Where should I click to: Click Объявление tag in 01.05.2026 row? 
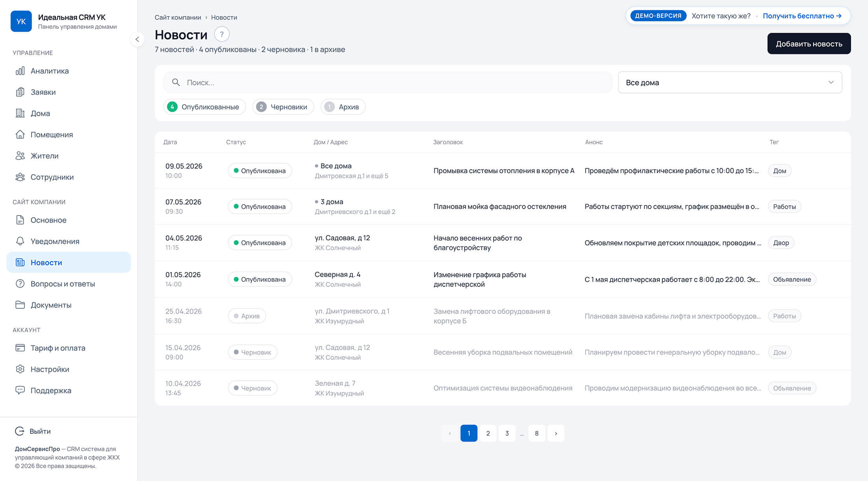point(792,279)
